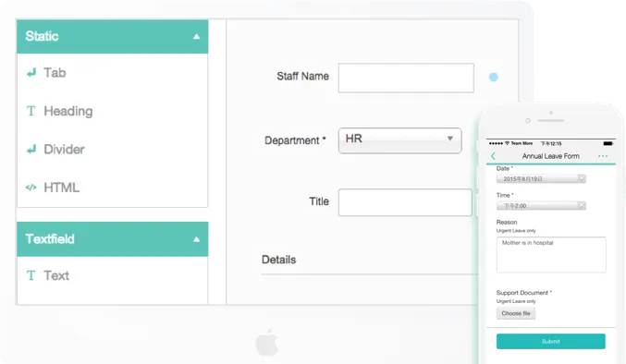Click the Department label
This screenshot has width=626, height=364.
[295, 140]
